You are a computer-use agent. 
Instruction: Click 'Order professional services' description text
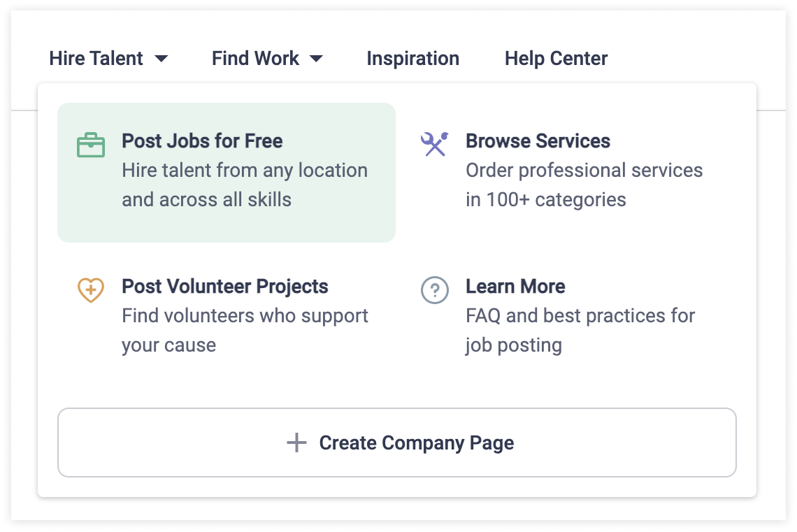click(x=584, y=171)
